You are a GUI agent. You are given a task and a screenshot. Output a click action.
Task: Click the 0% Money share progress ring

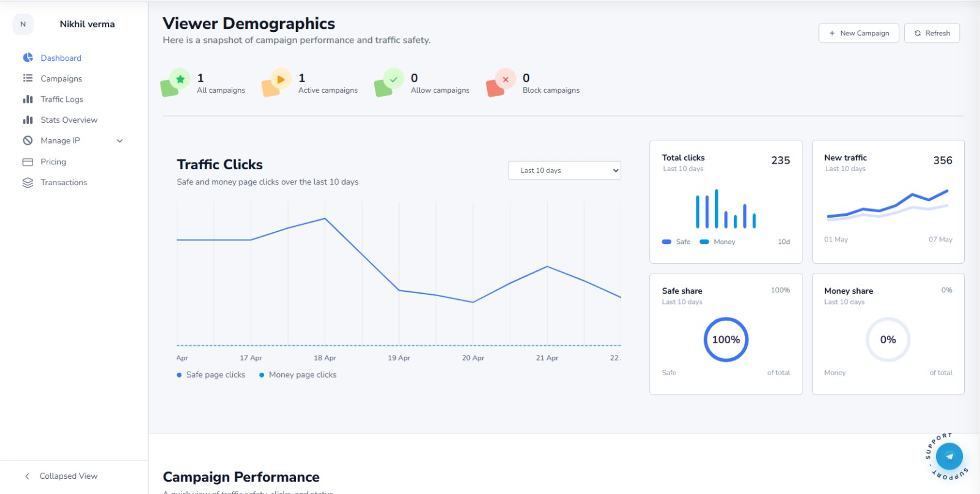[888, 339]
